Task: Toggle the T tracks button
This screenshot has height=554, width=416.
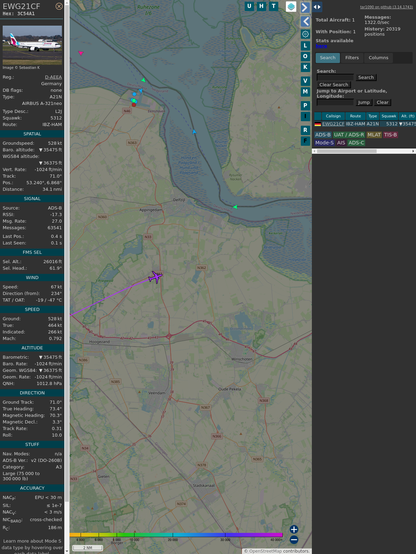Action: [x=273, y=6]
